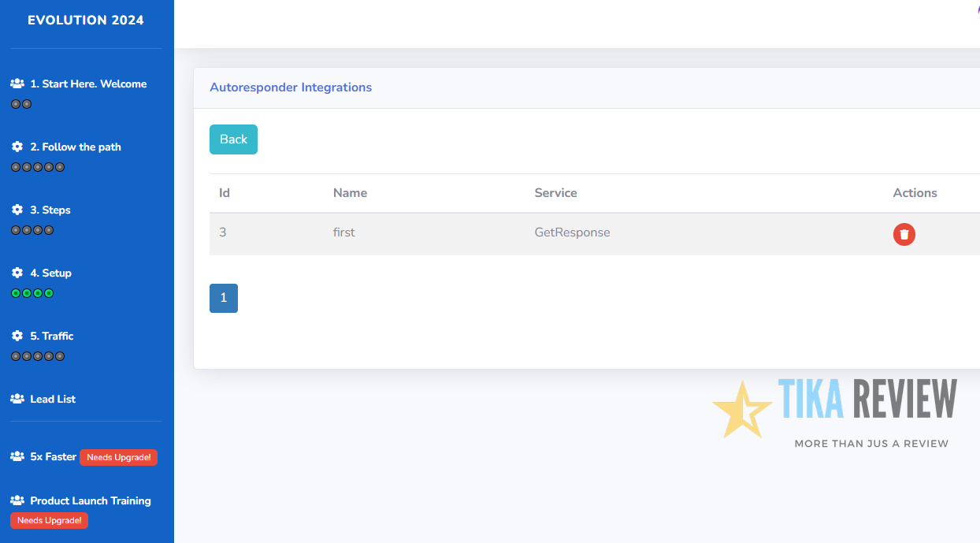
Task: Click 'Needs Upgrade!' badge next to 5x Faster
Action: [118, 457]
